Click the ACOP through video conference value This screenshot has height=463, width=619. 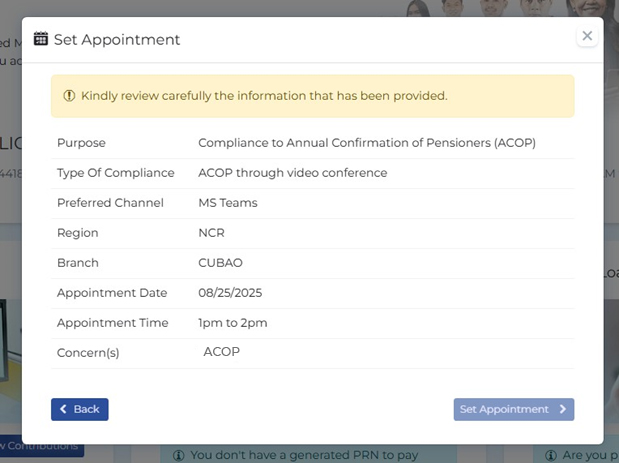click(293, 173)
